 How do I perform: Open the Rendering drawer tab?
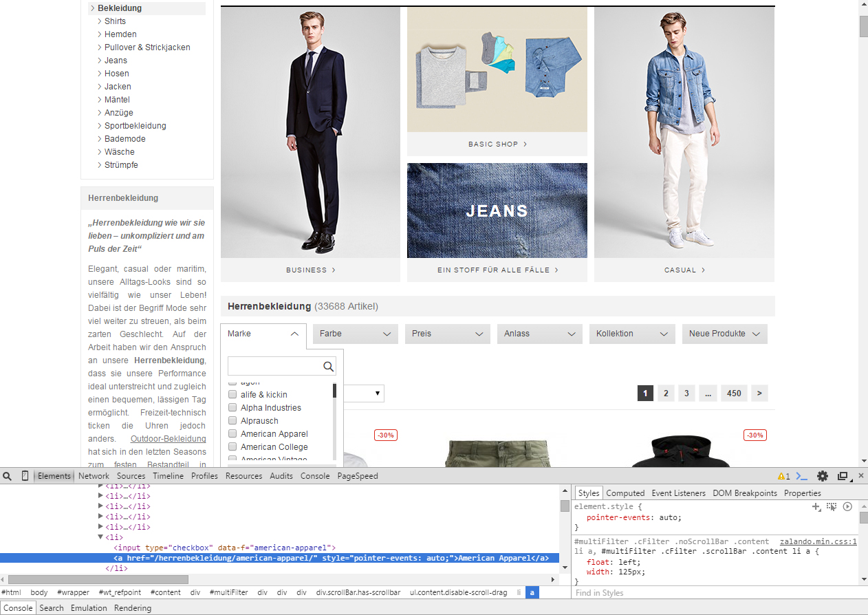pyautogui.click(x=133, y=608)
